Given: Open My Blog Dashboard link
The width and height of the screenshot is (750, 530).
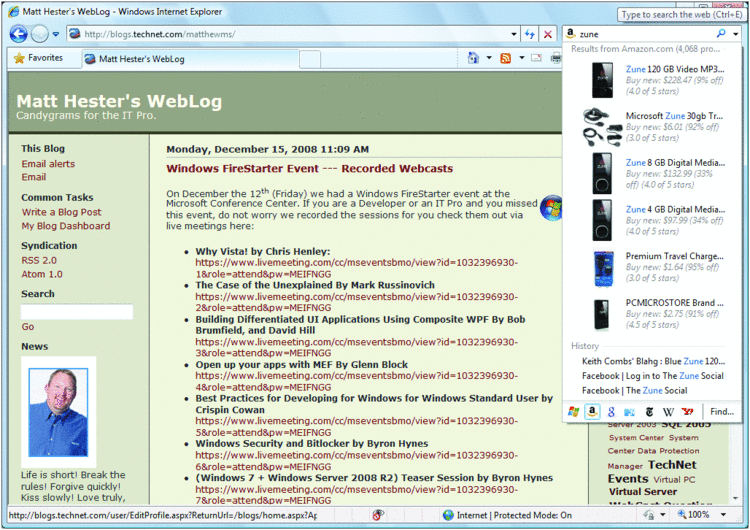Looking at the screenshot, I should tap(66, 226).
